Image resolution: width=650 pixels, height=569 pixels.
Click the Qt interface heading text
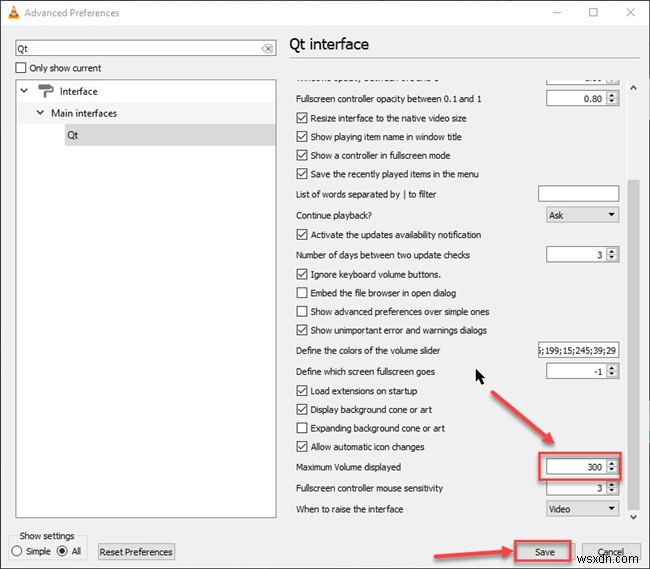point(329,44)
